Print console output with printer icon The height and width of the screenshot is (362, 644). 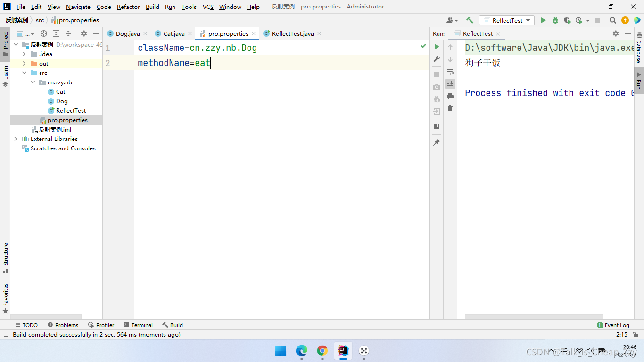450,96
